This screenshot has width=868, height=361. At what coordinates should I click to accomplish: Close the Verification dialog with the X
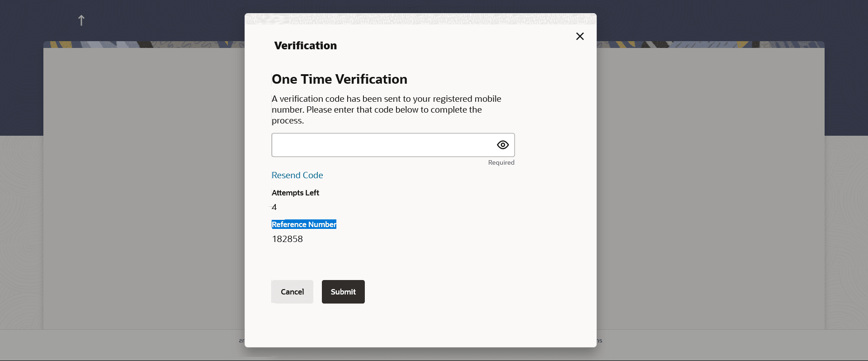tap(580, 36)
